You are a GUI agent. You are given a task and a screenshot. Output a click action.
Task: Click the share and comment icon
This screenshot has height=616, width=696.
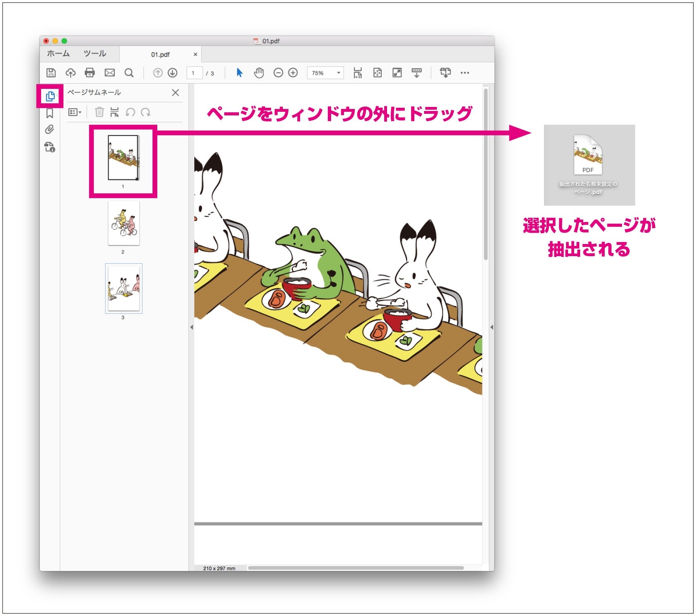(x=445, y=73)
